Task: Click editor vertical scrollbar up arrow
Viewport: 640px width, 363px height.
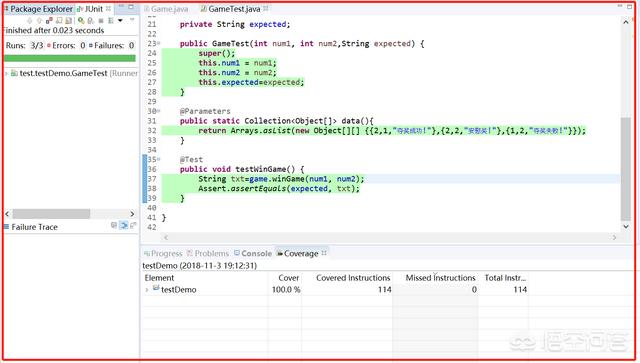Action: click(x=626, y=22)
